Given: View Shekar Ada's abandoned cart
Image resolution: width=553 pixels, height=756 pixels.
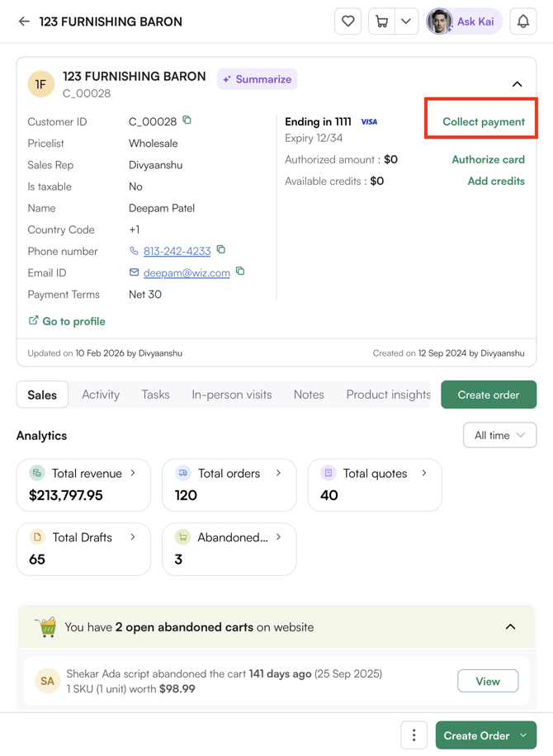Looking at the screenshot, I should (x=488, y=681).
